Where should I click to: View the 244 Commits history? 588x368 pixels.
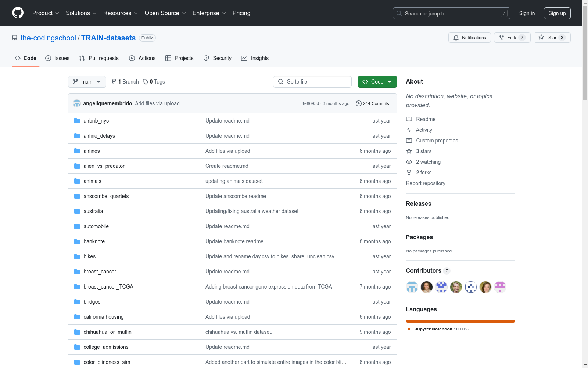[x=372, y=103]
